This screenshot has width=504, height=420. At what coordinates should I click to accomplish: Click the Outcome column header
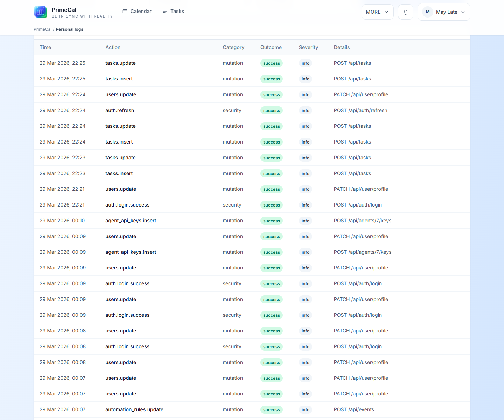(271, 47)
